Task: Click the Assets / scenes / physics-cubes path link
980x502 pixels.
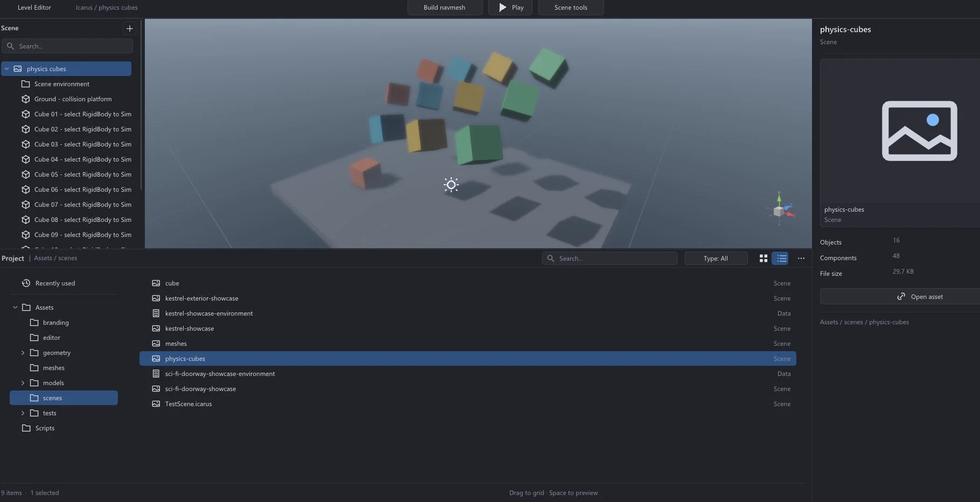Action: [x=864, y=322]
